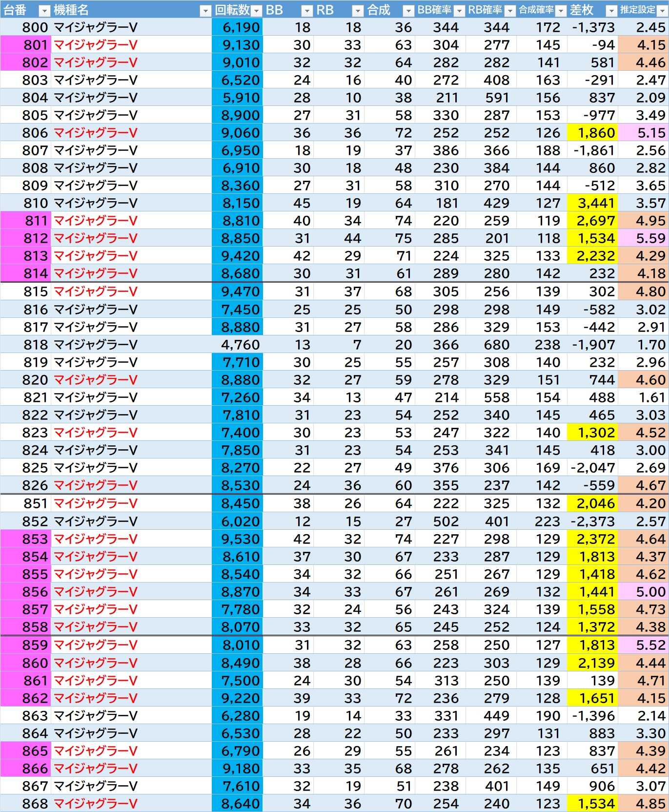The height and width of the screenshot is (812, 669).
Task: Open the 機種名 column filter dropdown
Action: click(205, 10)
